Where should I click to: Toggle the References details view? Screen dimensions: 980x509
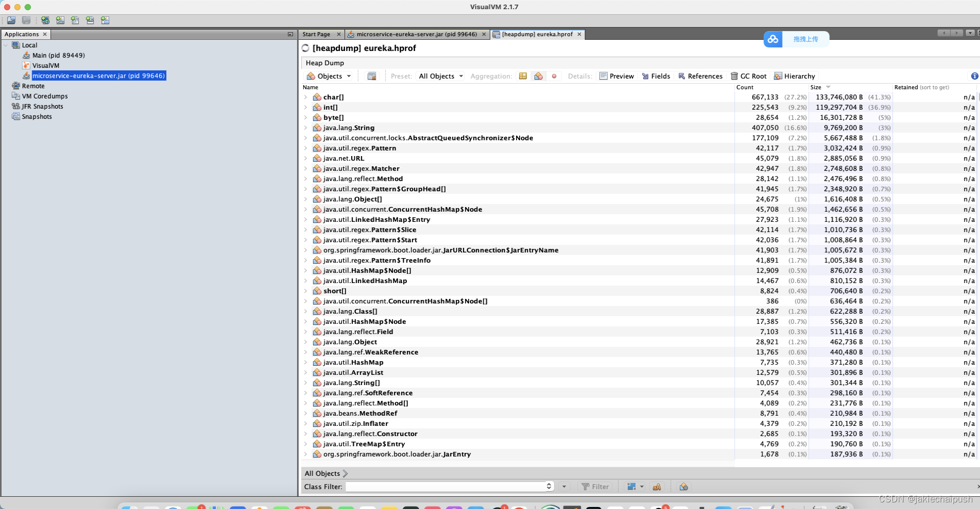tap(700, 76)
